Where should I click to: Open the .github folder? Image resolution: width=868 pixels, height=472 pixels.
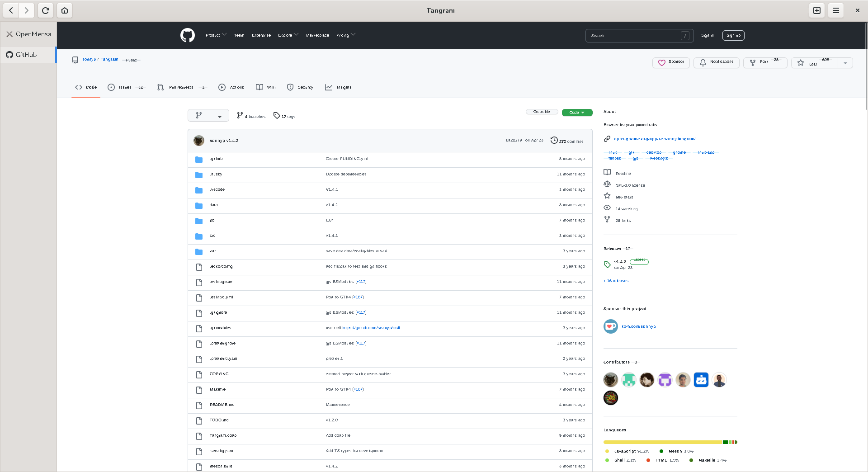click(x=216, y=159)
